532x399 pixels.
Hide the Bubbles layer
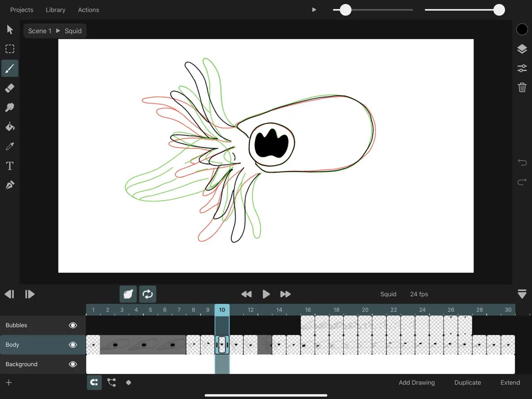click(72, 325)
